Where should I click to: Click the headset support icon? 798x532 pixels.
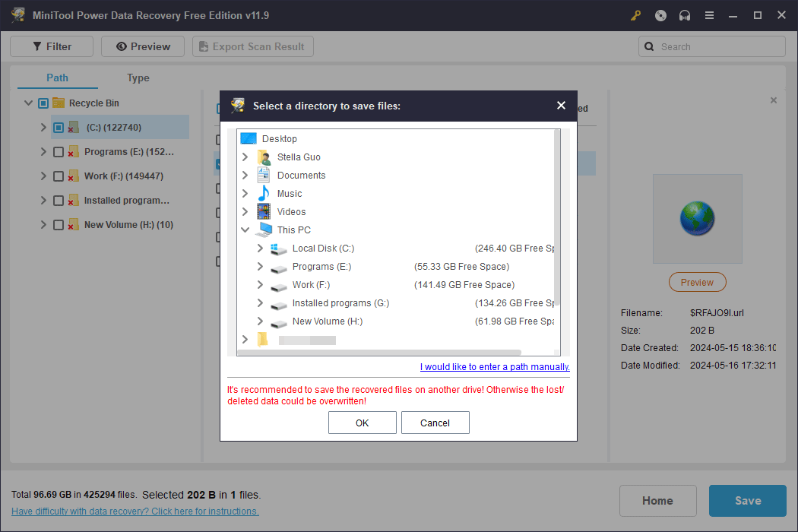tap(685, 15)
